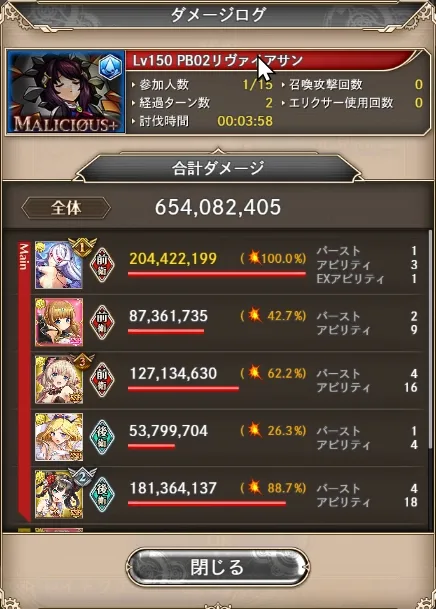Screen dimensions: 436x609
Task: Select the 合計ダメージ tab header
Action: pos(218,168)
